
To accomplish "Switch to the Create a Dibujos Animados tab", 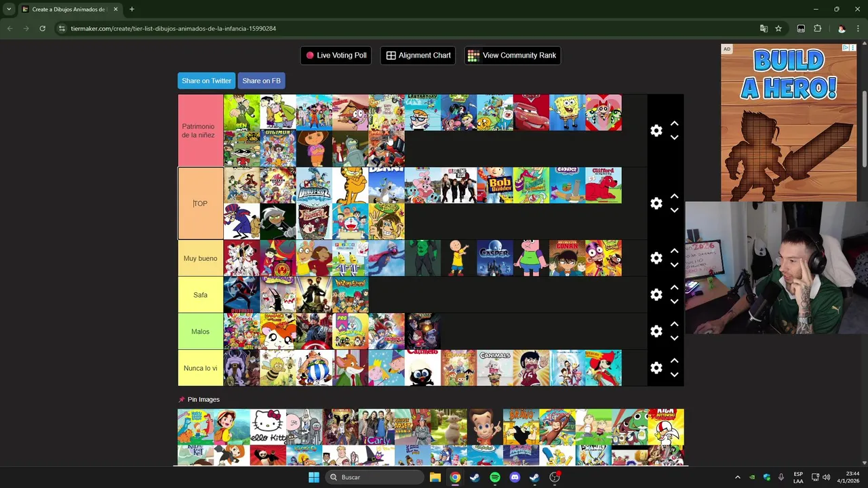I will (69, 9).
